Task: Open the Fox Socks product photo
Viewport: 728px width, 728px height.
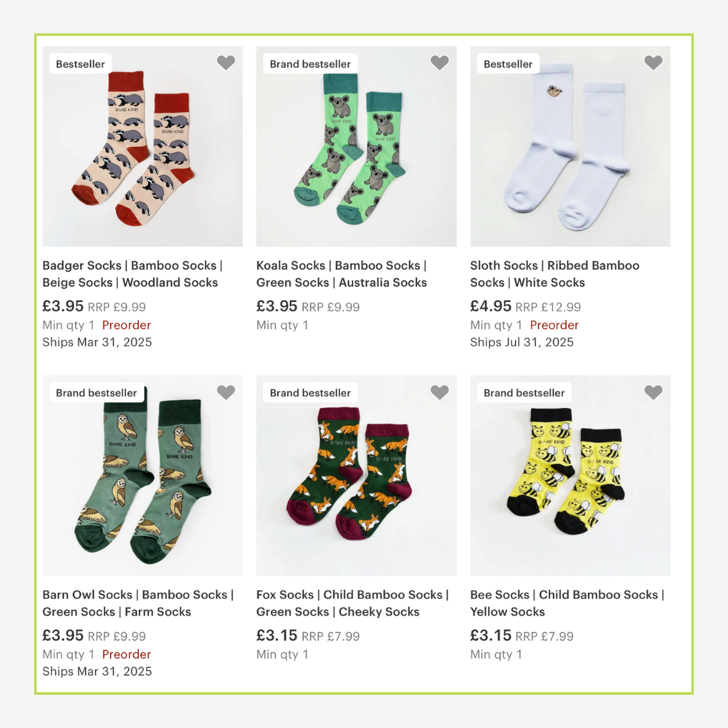Action: coord(356,475)
